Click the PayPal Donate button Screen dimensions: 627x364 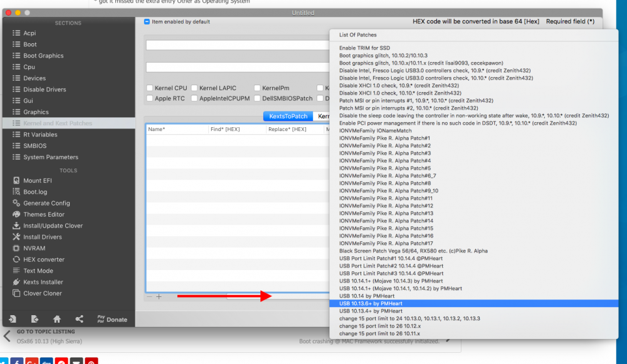coord(112,320)
